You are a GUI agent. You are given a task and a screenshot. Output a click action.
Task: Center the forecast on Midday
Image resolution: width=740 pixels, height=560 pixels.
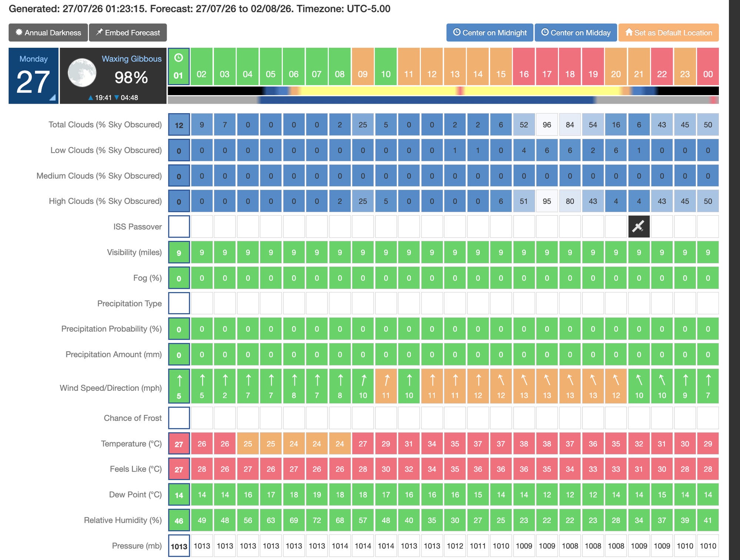coord(576,33)
